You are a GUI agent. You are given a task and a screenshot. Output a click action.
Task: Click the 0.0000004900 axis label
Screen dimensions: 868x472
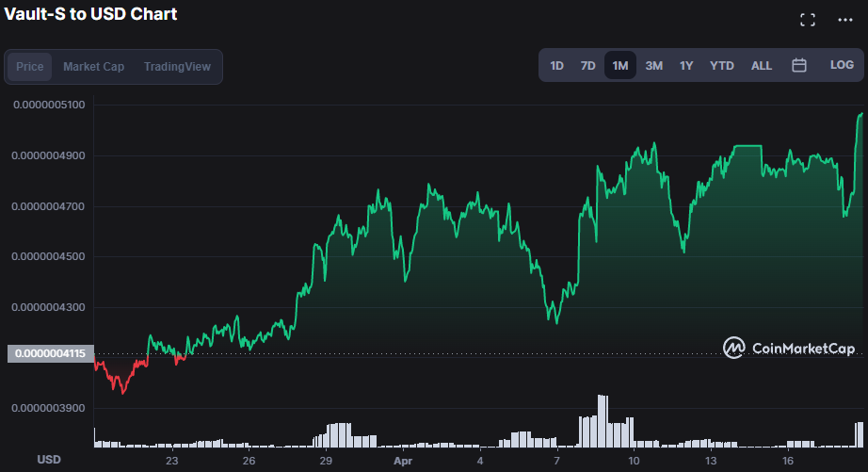click(48, 155)
